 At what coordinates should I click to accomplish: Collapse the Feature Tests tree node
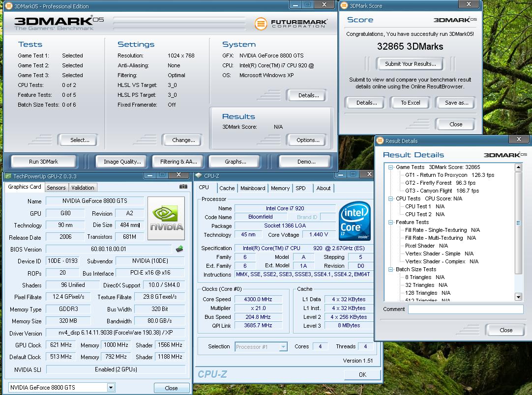pos(390,222)
